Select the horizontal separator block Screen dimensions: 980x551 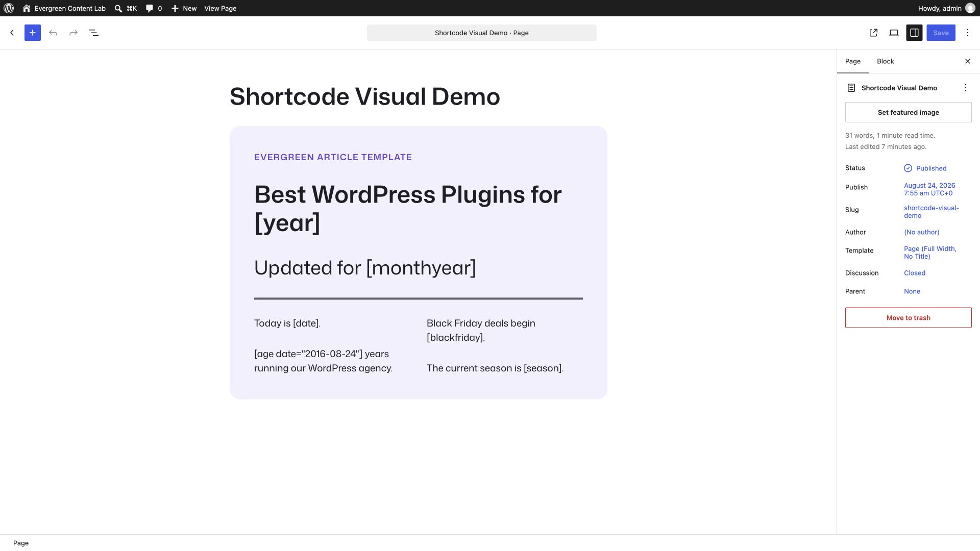click(419, 298)
